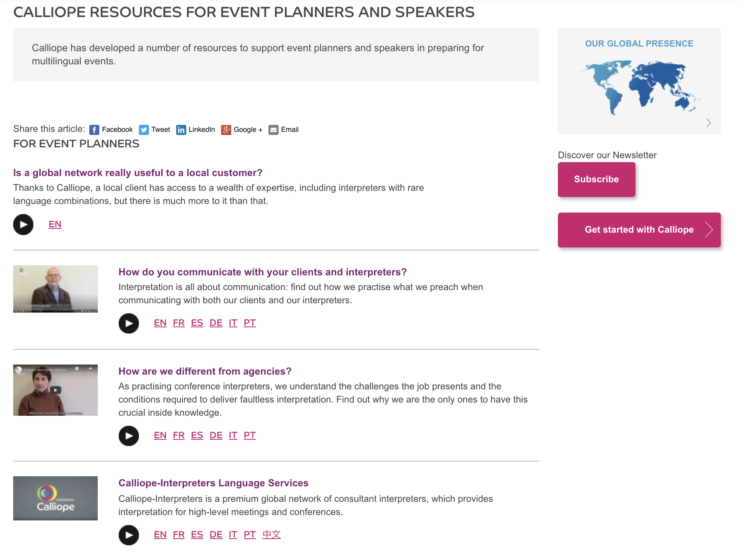The height and width of the screenshot is (560, 741).
Task: Play the global network video
Action: point(23,225)
